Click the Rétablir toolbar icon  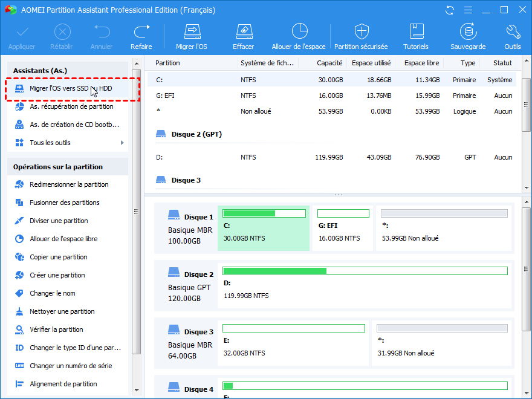[62, 32]
